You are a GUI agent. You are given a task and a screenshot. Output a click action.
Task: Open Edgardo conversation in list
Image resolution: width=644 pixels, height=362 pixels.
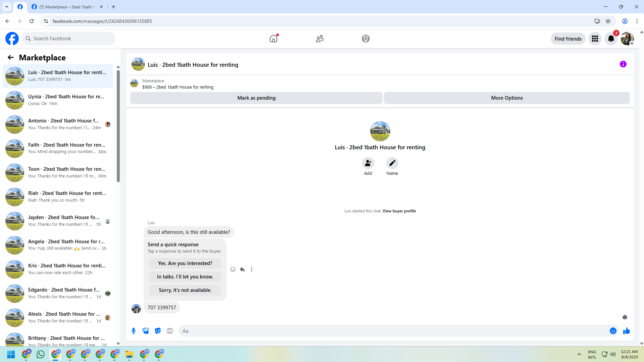coord(58,294)
